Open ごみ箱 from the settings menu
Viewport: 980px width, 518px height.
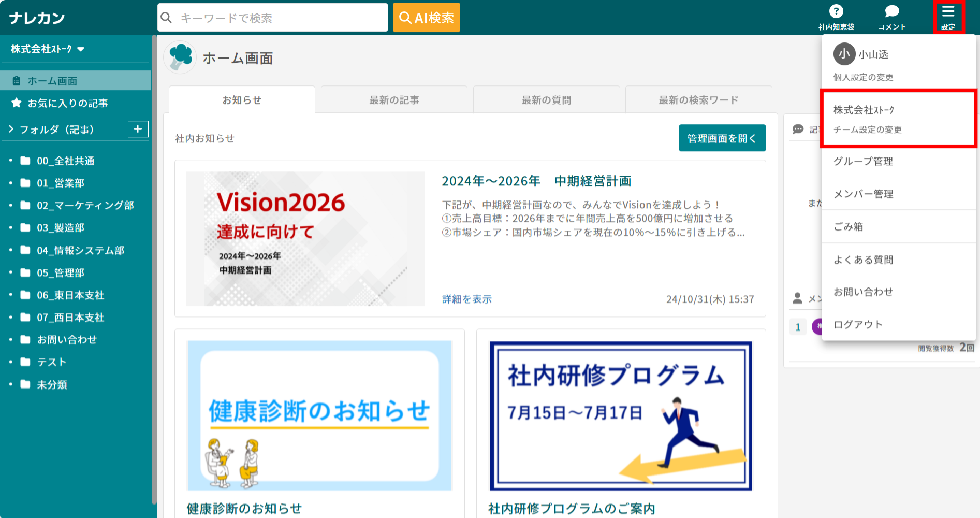(x=848, y=227)
